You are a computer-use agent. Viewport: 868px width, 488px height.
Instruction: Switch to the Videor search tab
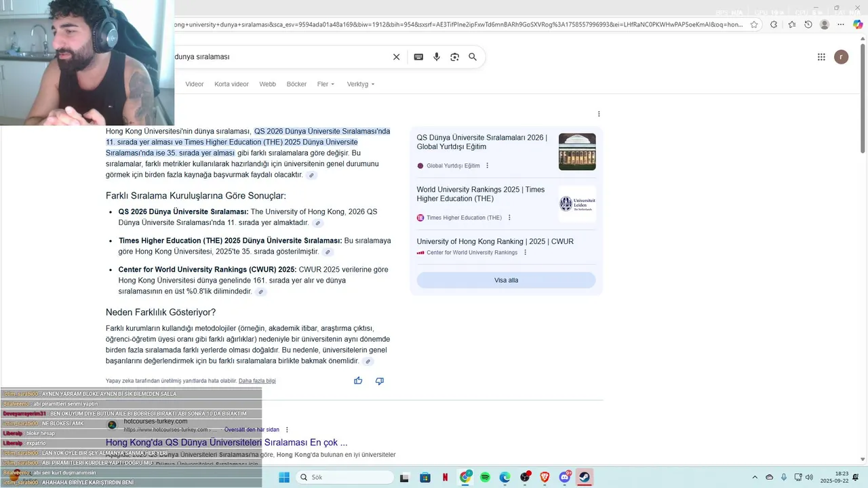pos(195,84)
